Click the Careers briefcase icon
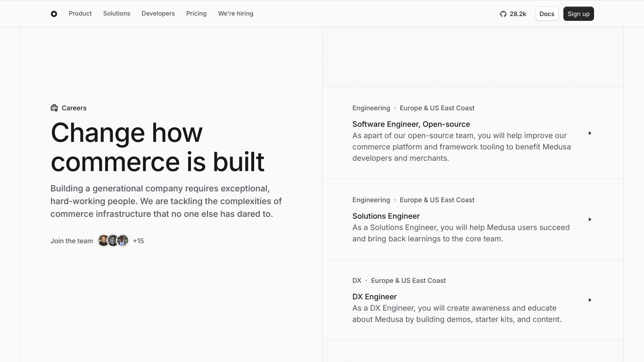Screen dimensions: 644x362 click(x=54, y=108)
